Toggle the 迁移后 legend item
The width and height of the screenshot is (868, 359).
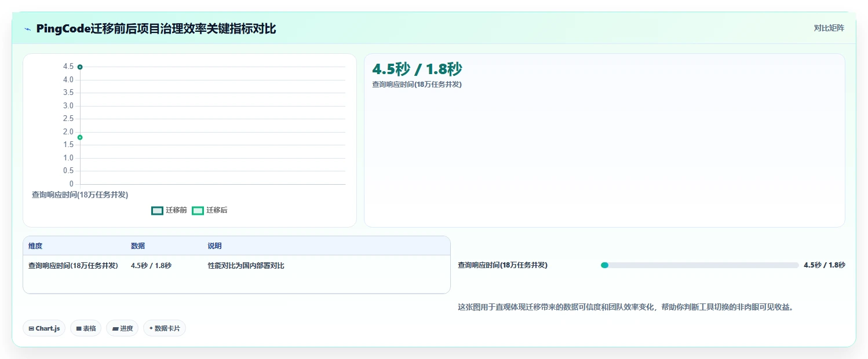pos(210,210)
